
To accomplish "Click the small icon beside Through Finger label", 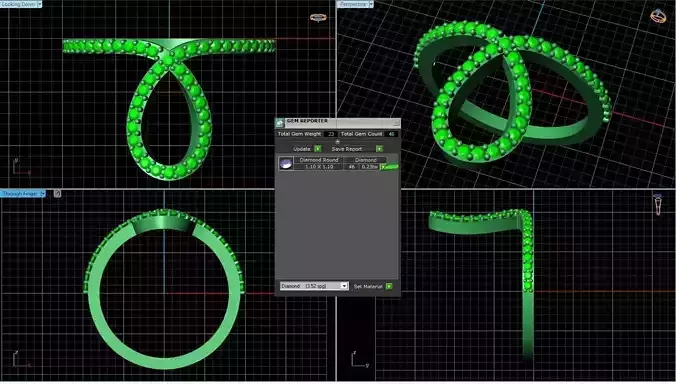I will (x=57, y=194).
